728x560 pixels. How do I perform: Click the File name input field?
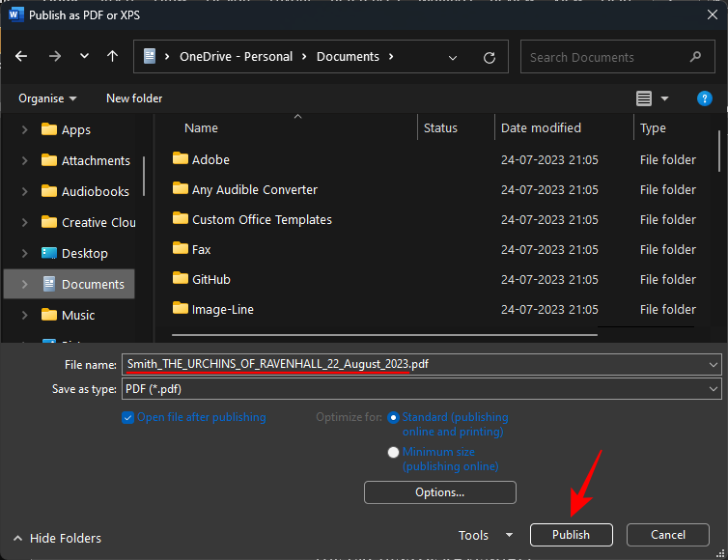pyautogui.click(x=415, y=364)
